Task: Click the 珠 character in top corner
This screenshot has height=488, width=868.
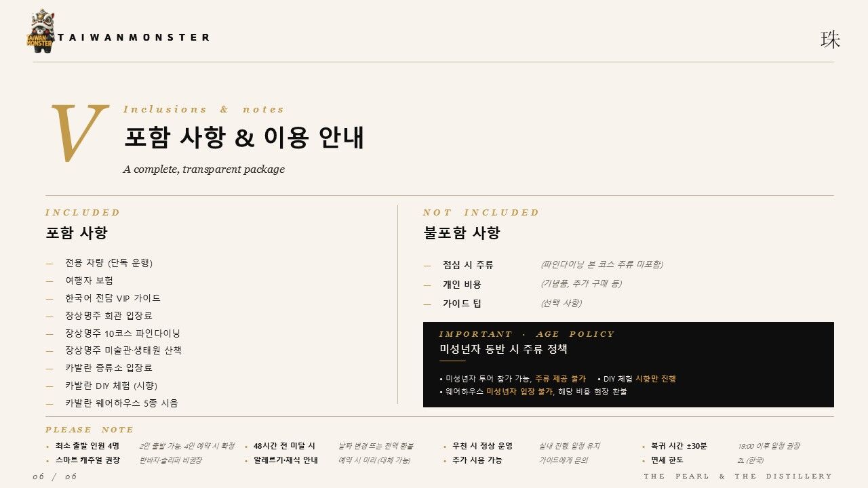Action: 830,40
